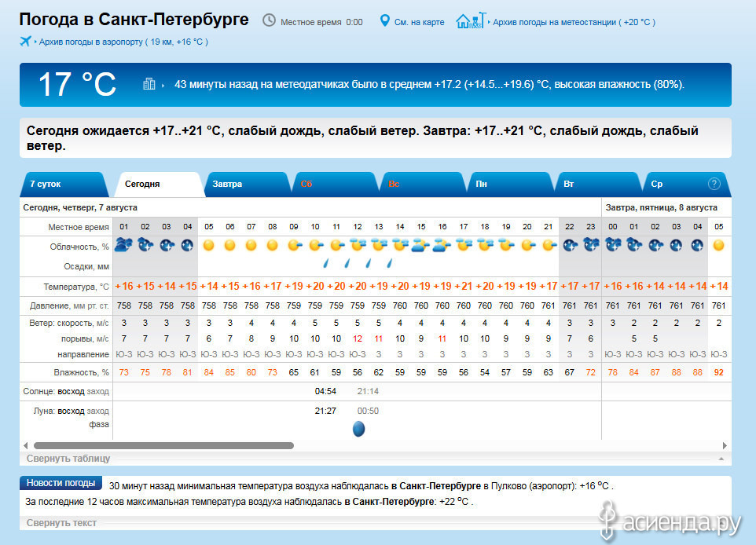This screenshot has width=756, height=545.
Task: Click the collapse triangle at table bottom right
Action: pos(721,459)
